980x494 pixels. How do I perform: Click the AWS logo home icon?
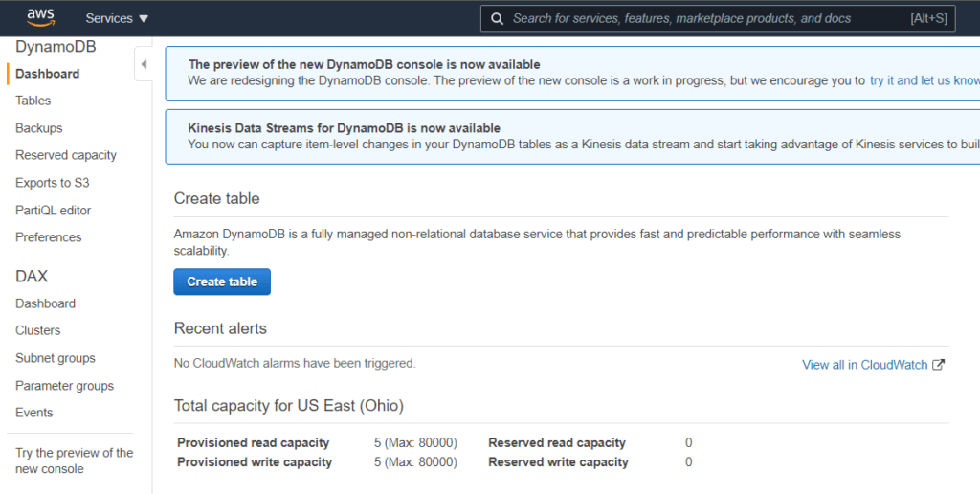pyautogui.click(x=40, y=18)
